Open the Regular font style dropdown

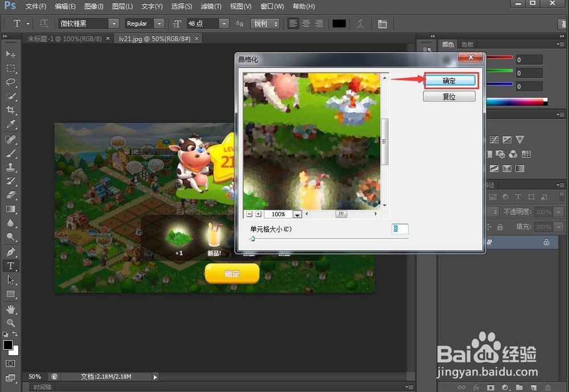[x=159, y=23]
